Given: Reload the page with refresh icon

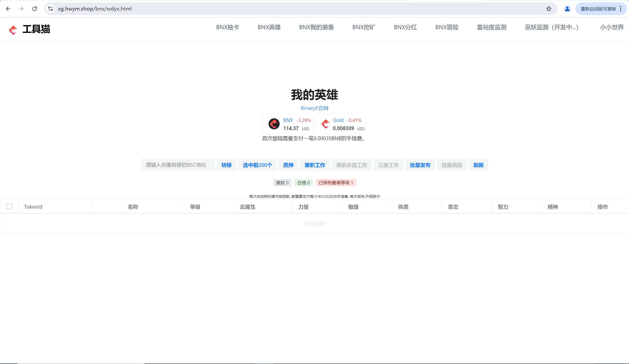Looking at the screenshot, I should point(35,9).
